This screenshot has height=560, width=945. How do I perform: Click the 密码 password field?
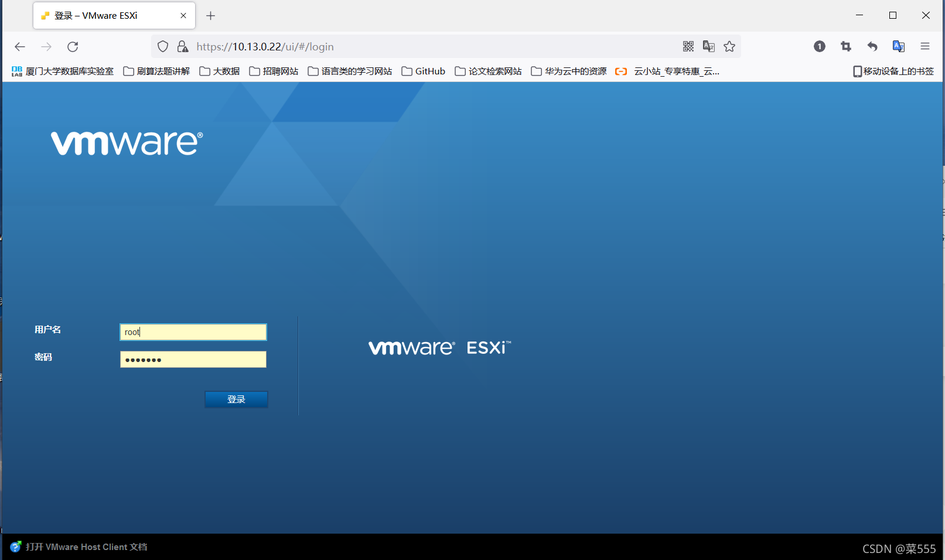(x=193, y=360)
